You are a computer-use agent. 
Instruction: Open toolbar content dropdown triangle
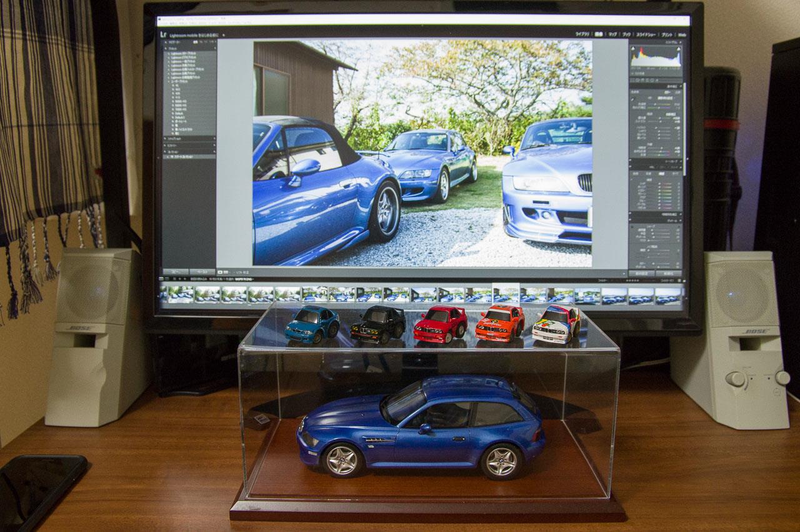[x=624, y=273]
